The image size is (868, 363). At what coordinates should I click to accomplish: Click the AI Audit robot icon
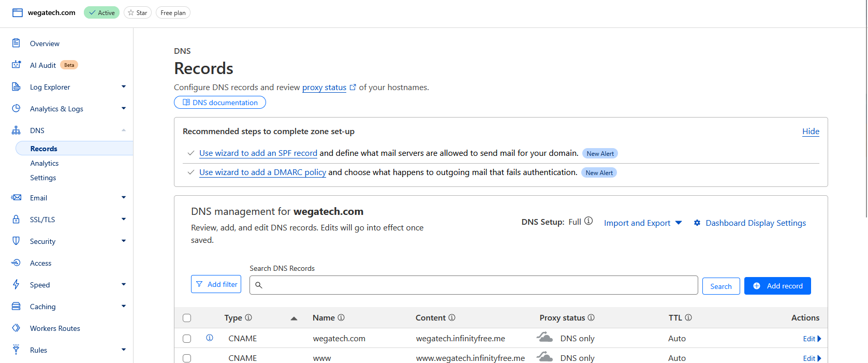tap(16, 65)
